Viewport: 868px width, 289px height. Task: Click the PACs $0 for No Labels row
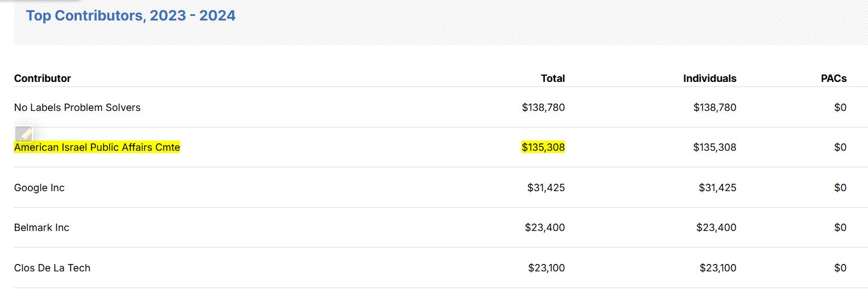click(x=840, y=108)
